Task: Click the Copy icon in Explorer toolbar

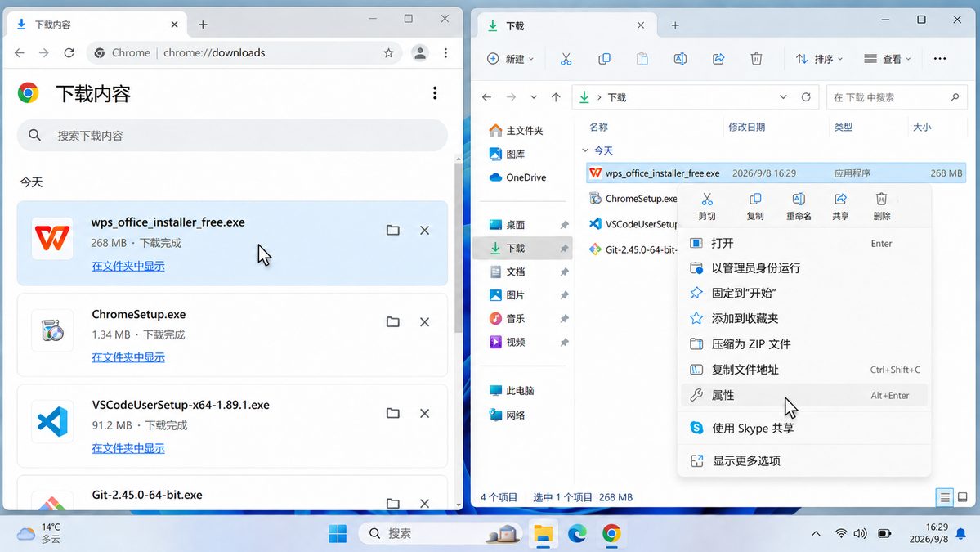Action: (604, 59)
